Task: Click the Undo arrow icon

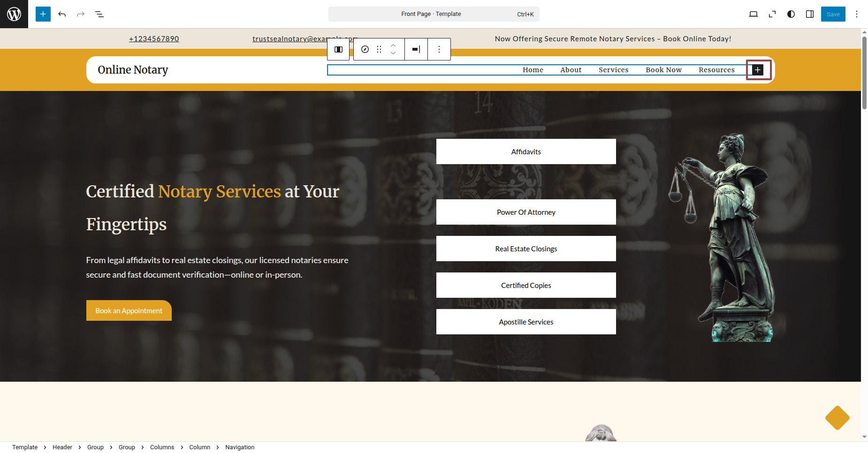Action: coord(62,14)
